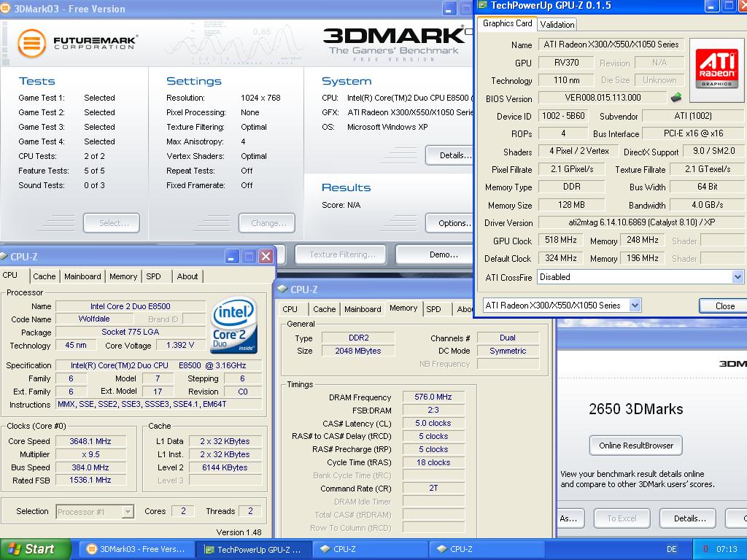Image resolution: width=747 pixels, height=560 pixels.
Task: Click the Core Voltage value 1.392 V
Action: [x=180, y=345]
